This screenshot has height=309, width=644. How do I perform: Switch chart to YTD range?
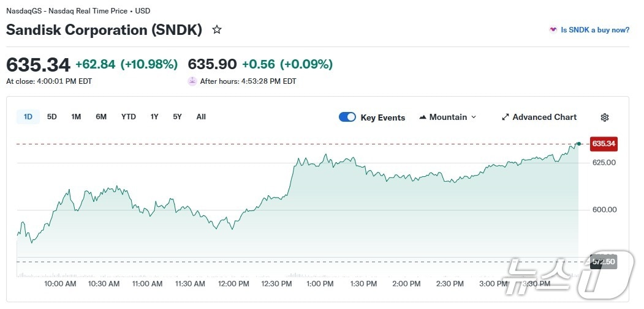point(129,117)
